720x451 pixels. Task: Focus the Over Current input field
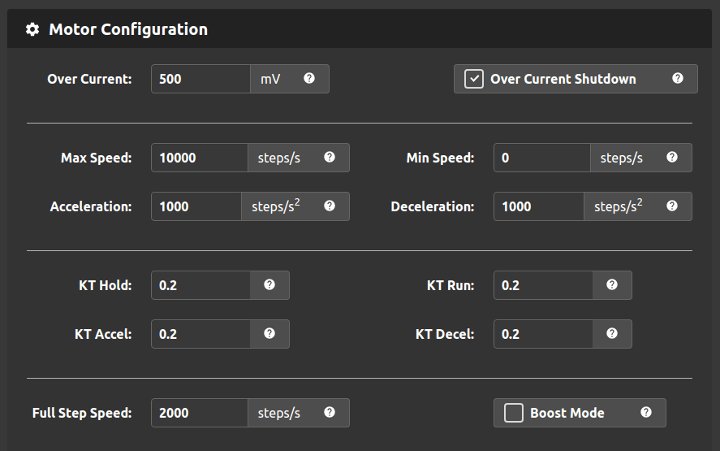(x=201, y=79)
